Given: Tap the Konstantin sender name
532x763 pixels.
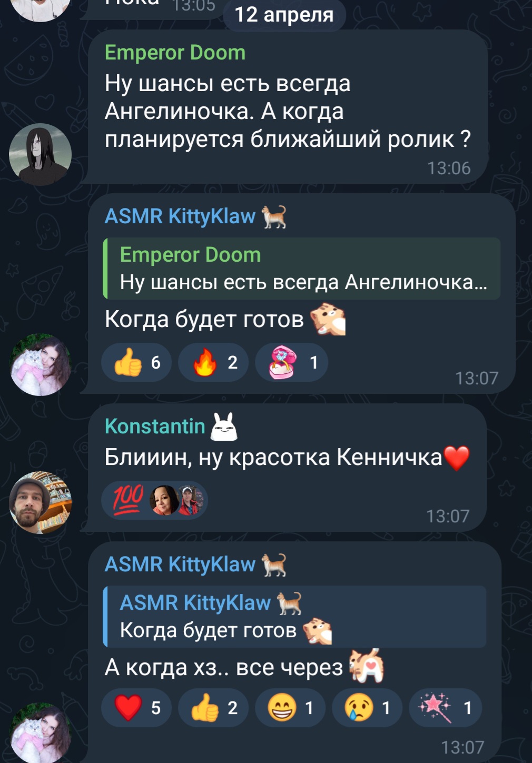Looking at the screenshot, I should pos(155,426).
